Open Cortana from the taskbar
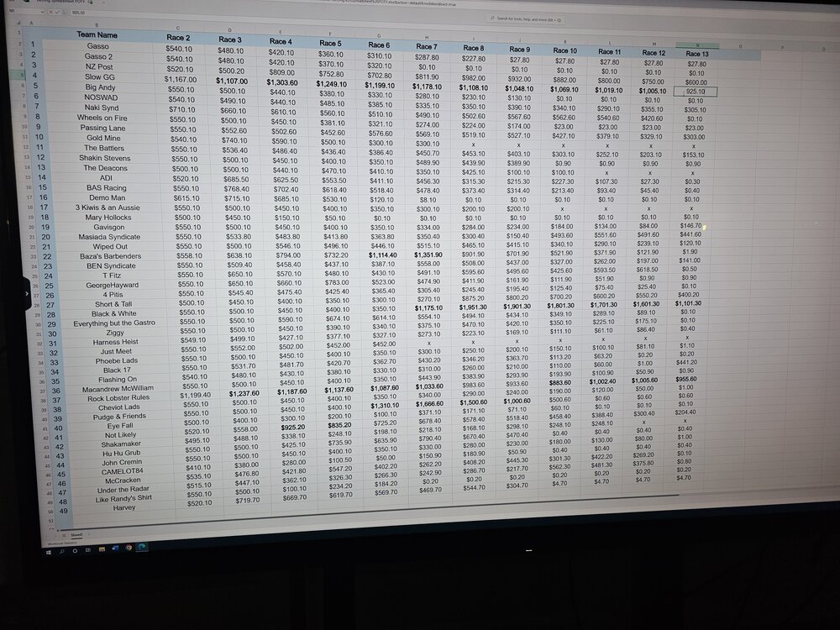Image resolution: width=840 pixels, height=630 pixels. coord(75,551)
